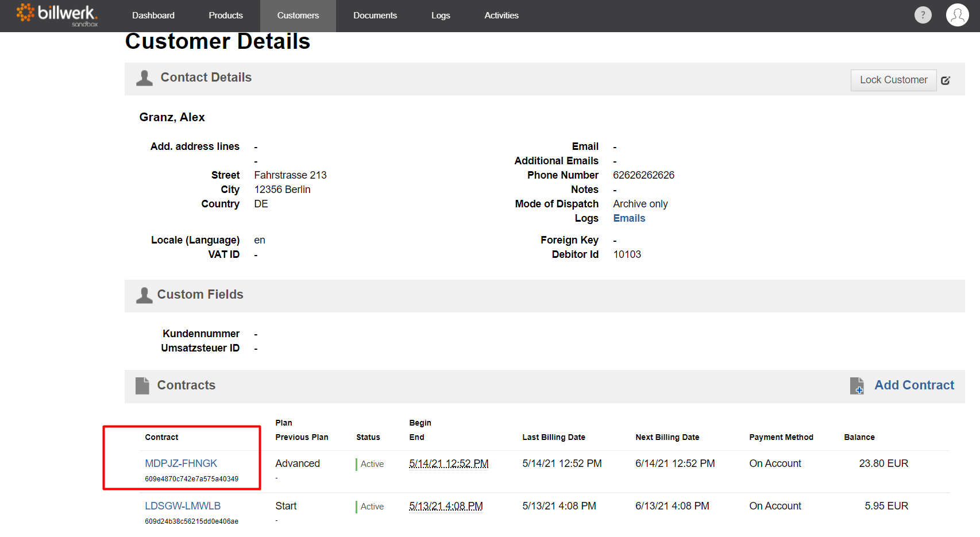Click the Kundennummer field label
This screenshot has width=980, height=537.
(200, 334)
